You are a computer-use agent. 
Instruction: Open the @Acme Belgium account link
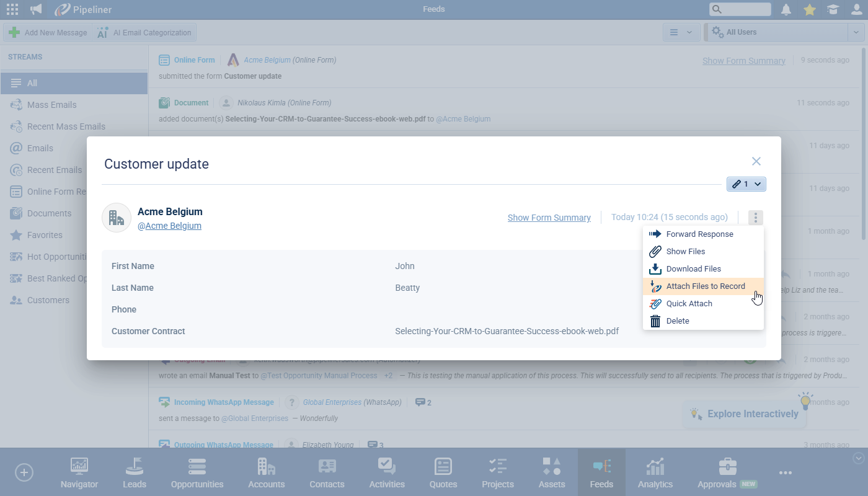tap(169, 226)
